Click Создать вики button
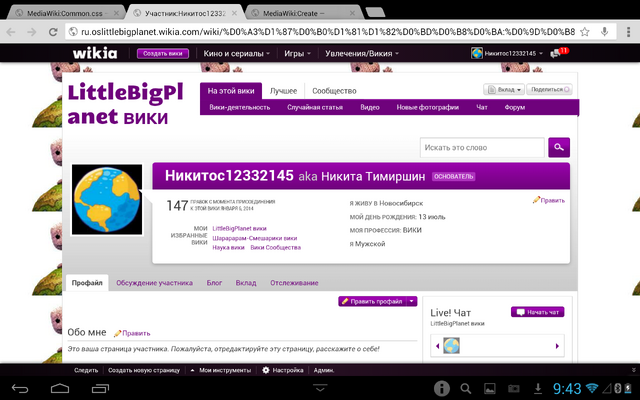The image size is (640, 400). tap(162, 53)
